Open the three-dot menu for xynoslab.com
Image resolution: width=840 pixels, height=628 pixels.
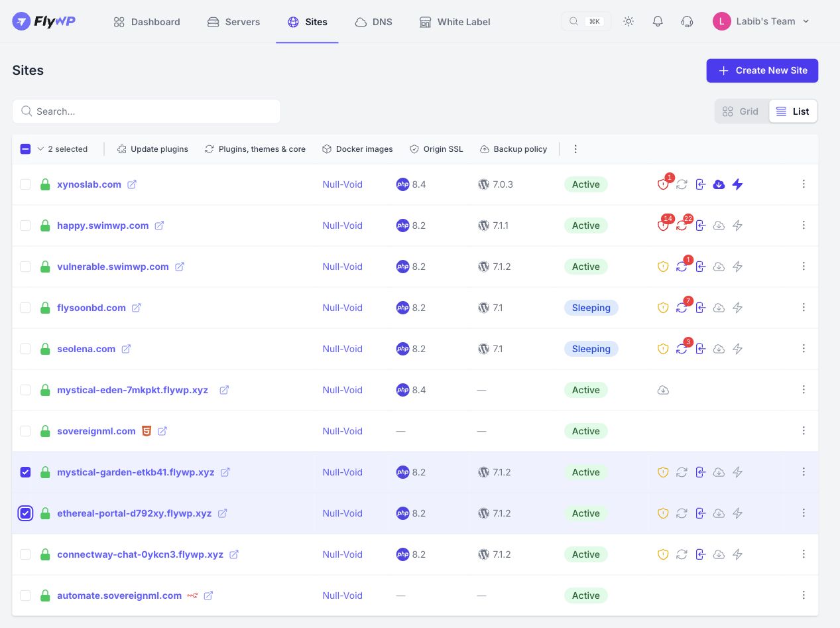pos(804,184)
